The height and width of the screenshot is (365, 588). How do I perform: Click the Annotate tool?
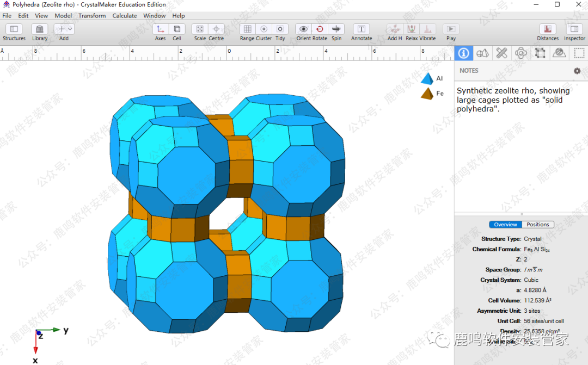[x=361, y=29]
